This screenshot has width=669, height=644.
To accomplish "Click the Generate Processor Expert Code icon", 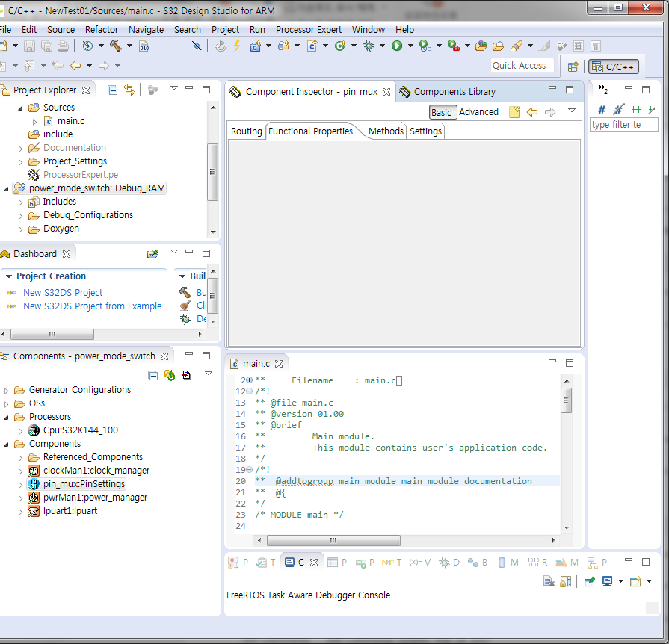I will (x=170, y=375).
